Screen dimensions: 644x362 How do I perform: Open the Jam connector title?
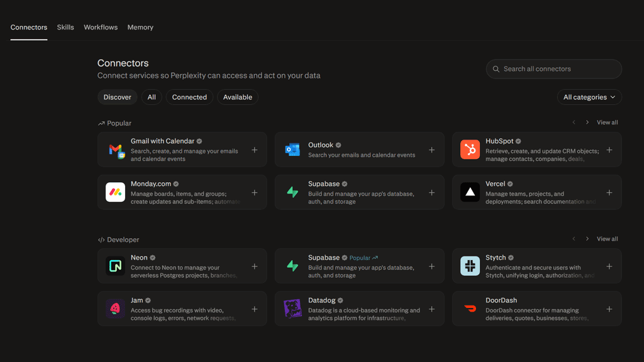pyautogui.click(x=136, y=300)
